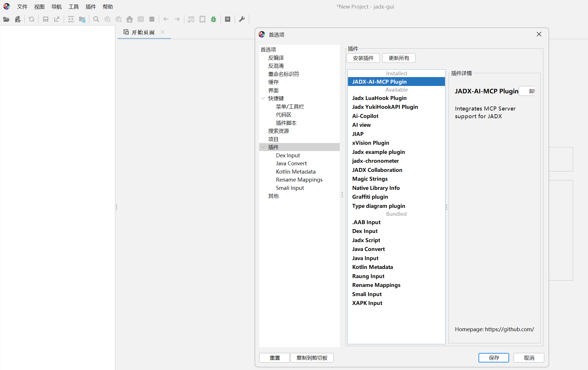Switch to the 开始页面 tab
Viewport: 588px width, 370px height.
143,32
